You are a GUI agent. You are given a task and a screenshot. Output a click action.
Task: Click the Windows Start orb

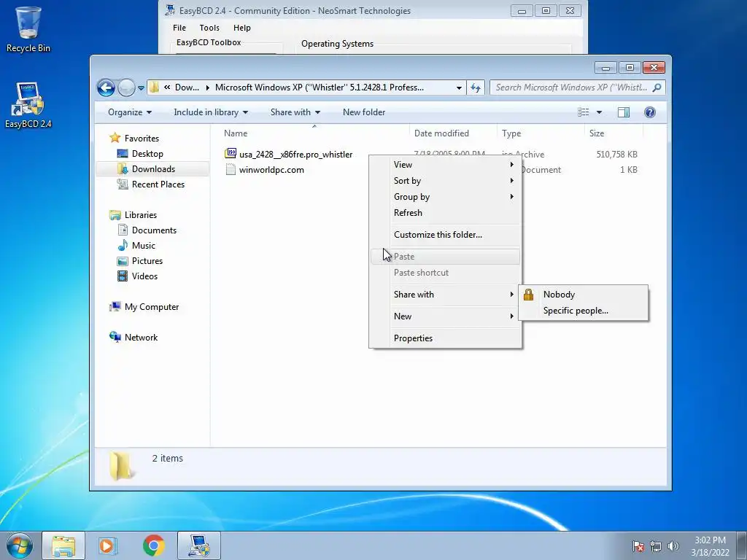click(x=20, y=545)
